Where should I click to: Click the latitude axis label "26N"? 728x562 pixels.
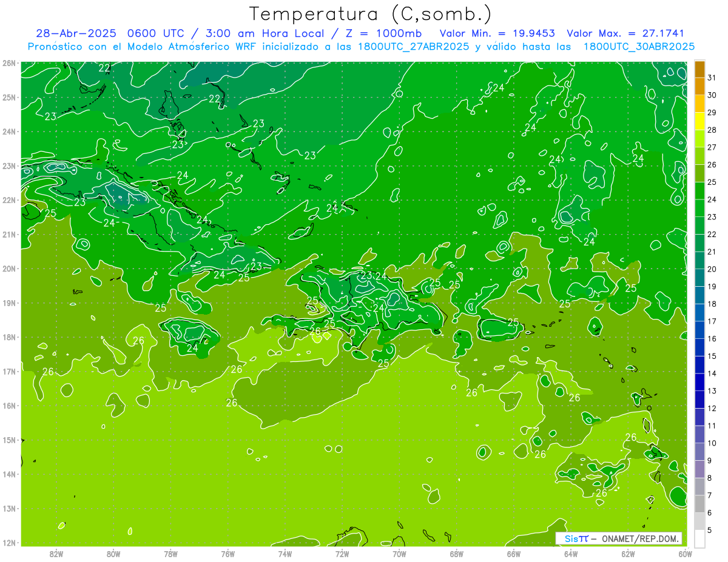(9, 63)
